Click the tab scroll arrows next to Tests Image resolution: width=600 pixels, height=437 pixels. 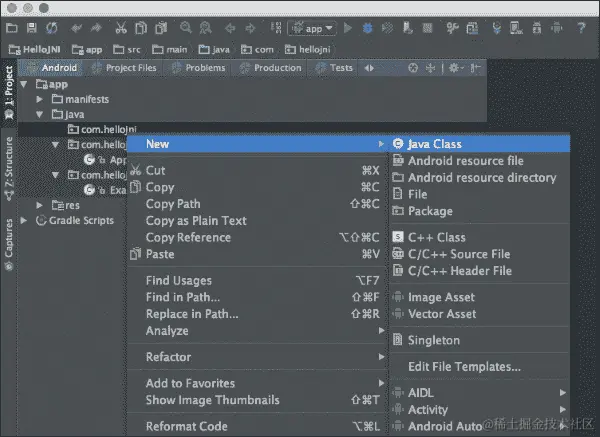pyautogui.click(x=369, y=68)
